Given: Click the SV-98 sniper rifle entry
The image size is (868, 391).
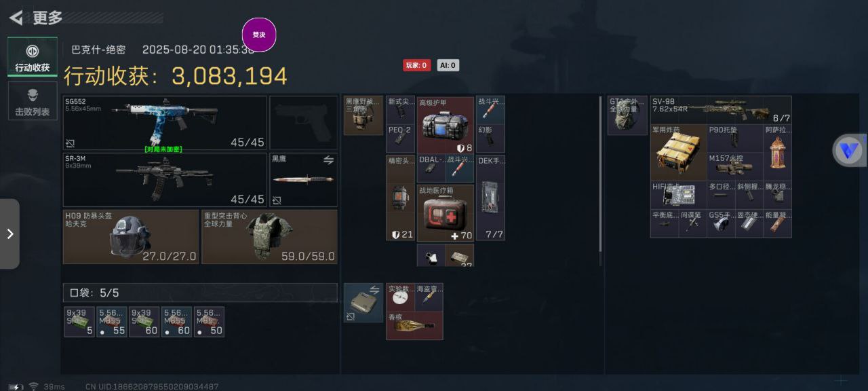Looking at the screenshot, I should (721, 109).
